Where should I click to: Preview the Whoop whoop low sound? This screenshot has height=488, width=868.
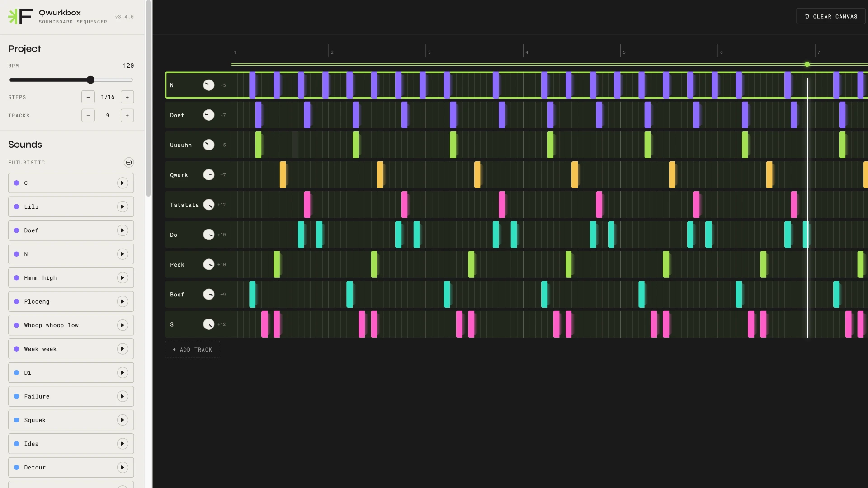(x=123, y=325)
